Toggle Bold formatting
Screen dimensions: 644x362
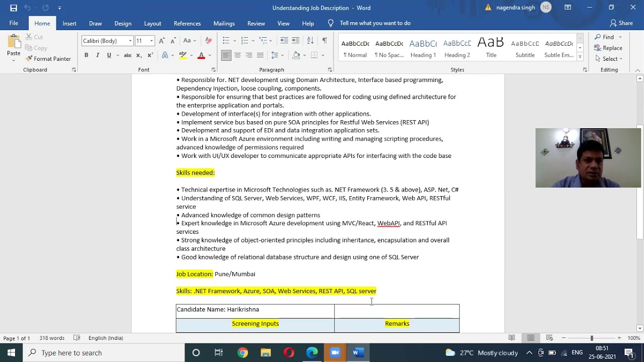tap(86, 55)
